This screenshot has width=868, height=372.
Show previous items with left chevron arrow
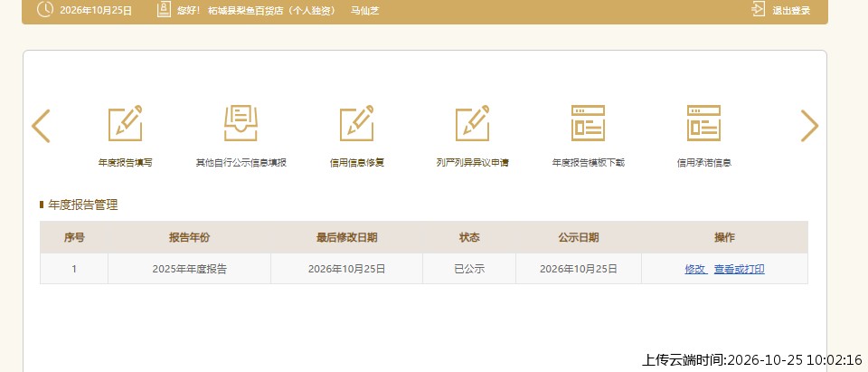point(41,126)
